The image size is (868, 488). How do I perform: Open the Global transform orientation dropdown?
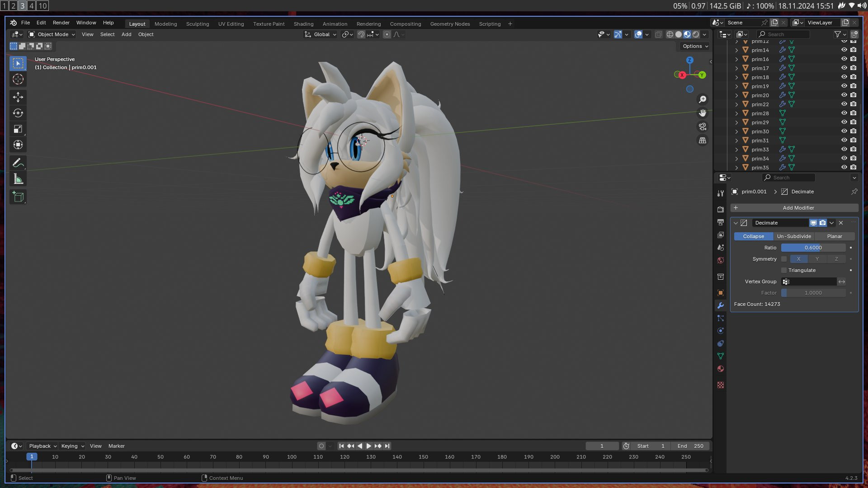(321, 34)
